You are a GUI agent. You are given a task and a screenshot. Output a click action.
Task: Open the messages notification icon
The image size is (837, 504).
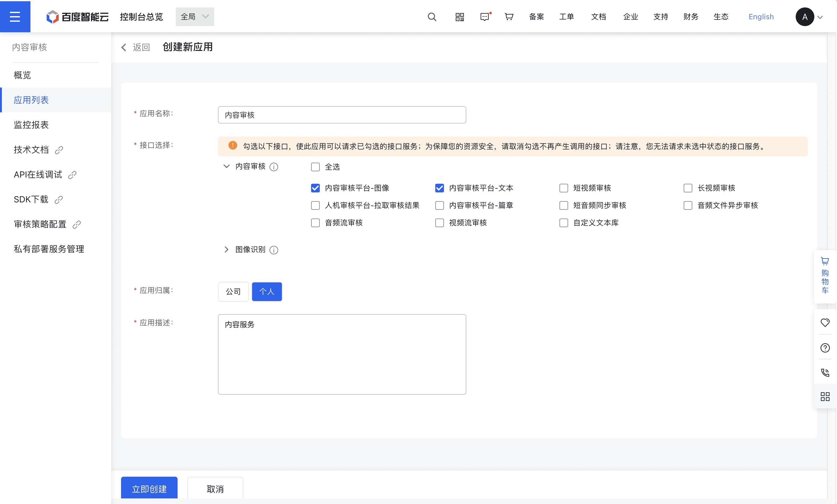point(485,17)
